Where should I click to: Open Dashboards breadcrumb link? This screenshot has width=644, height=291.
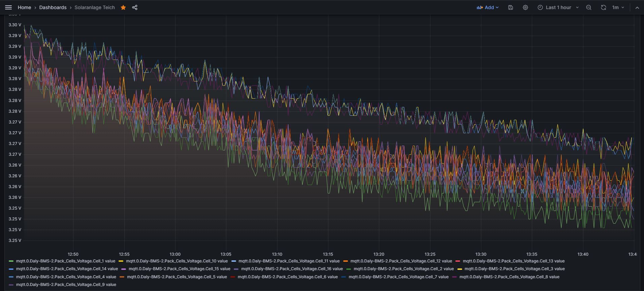[53, 7]
